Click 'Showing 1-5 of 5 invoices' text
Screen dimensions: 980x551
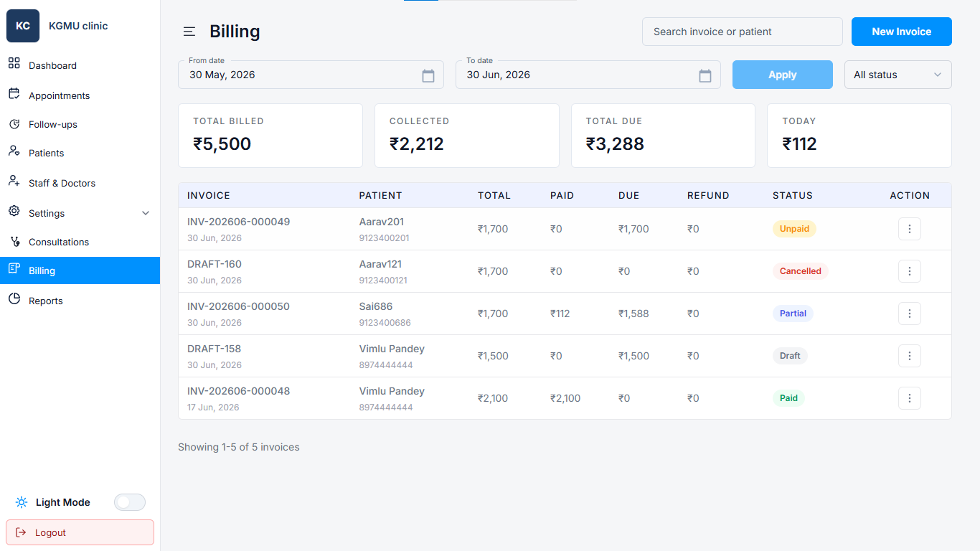point(239,447)
